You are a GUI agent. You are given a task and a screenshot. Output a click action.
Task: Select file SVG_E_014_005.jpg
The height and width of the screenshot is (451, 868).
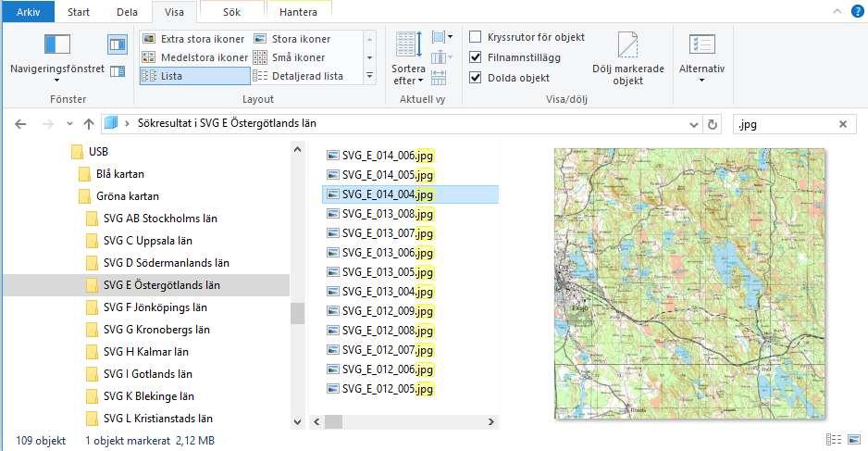[380, 175]
